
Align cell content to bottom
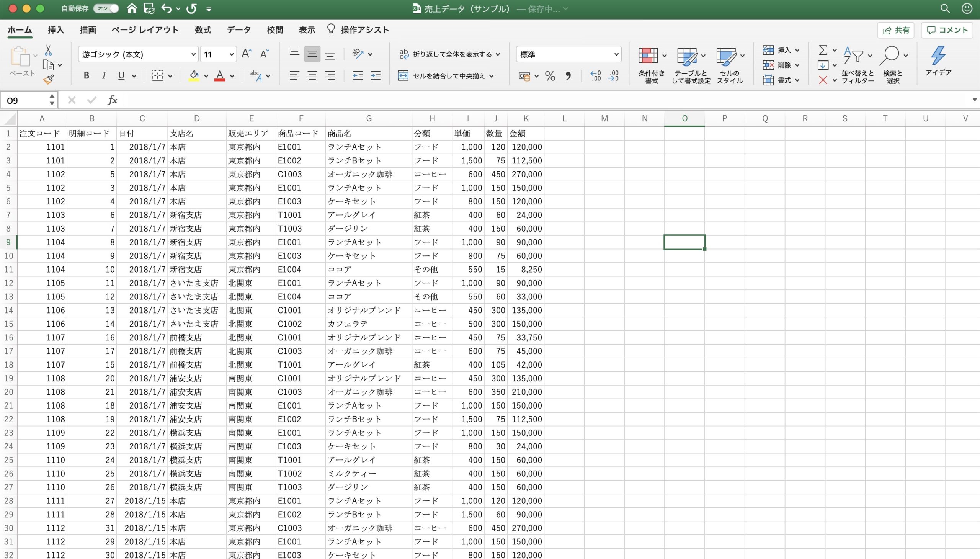pos(330,54)
